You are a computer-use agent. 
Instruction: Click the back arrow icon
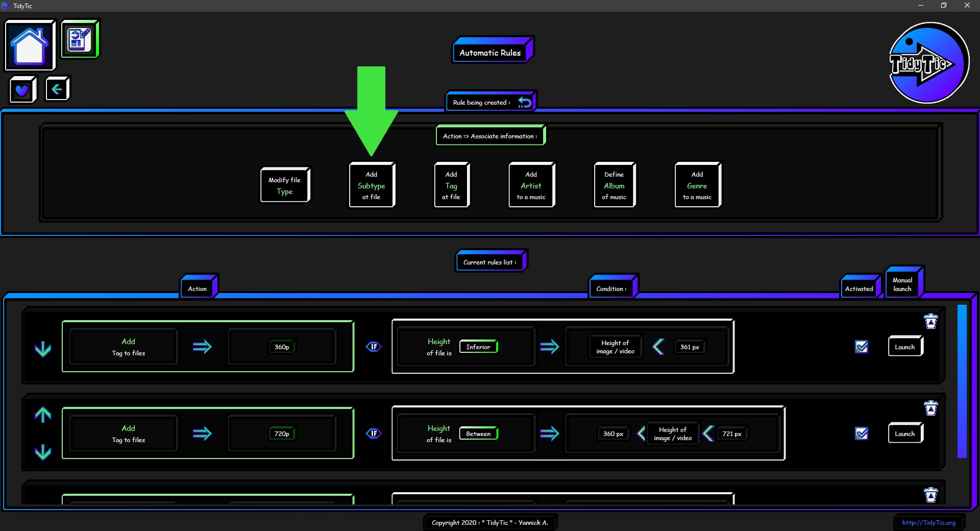pyautogui.click(x=57, y=89)
